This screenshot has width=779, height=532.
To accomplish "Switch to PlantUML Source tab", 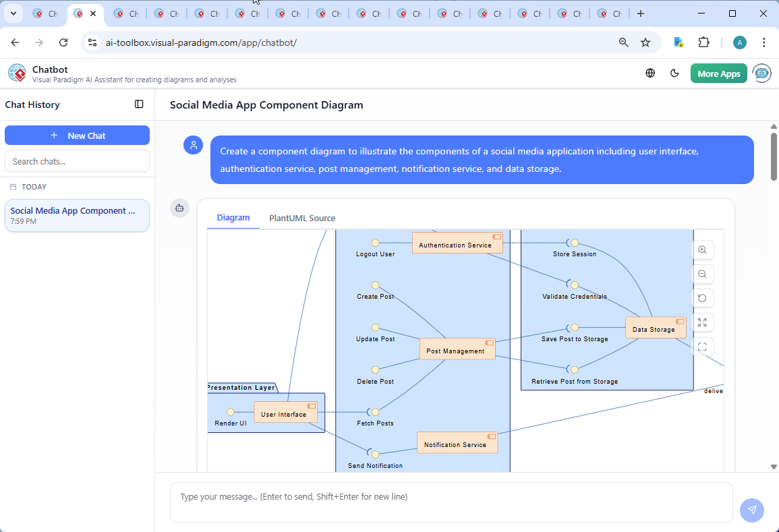I will pos(302,218).
